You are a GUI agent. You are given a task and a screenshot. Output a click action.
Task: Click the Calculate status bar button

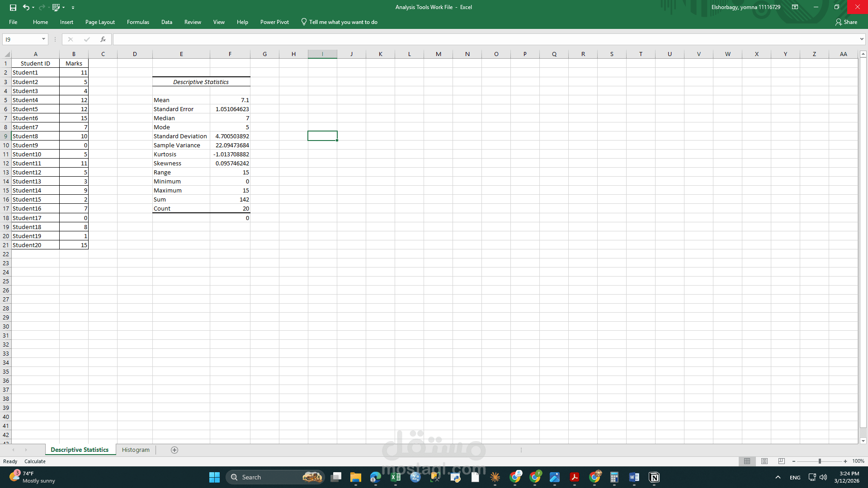35,461
